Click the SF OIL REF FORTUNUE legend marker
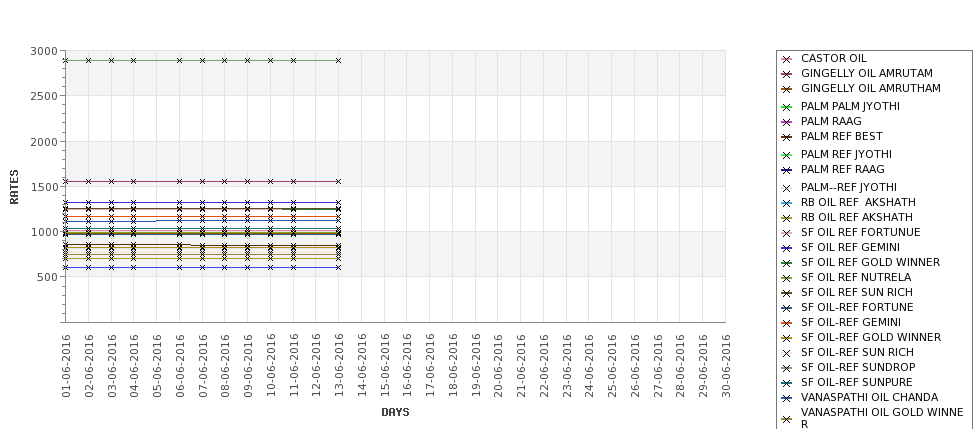Screen dimensions: 975x429 pos(786,233)
